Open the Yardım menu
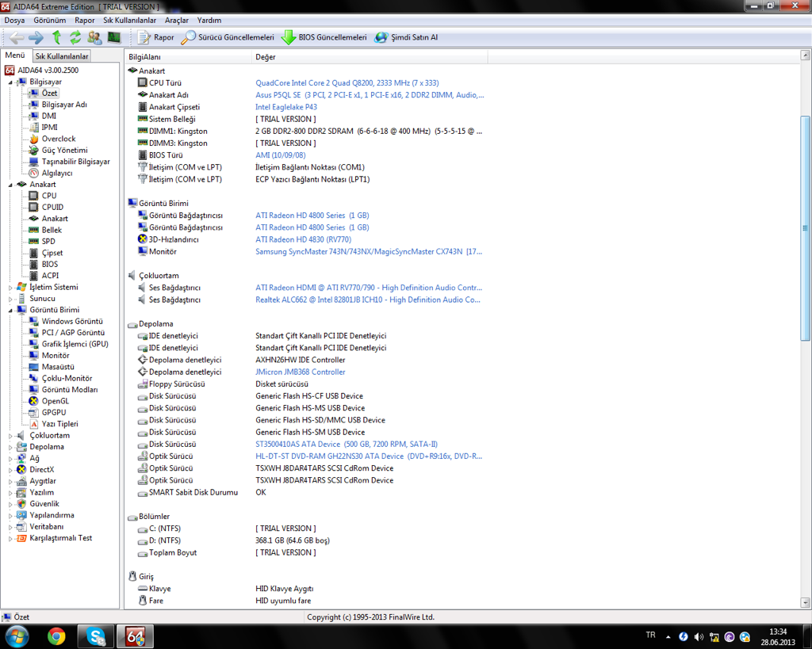This screenshot has width=812, height=649. pyautogui.click(x=209, y=20)
